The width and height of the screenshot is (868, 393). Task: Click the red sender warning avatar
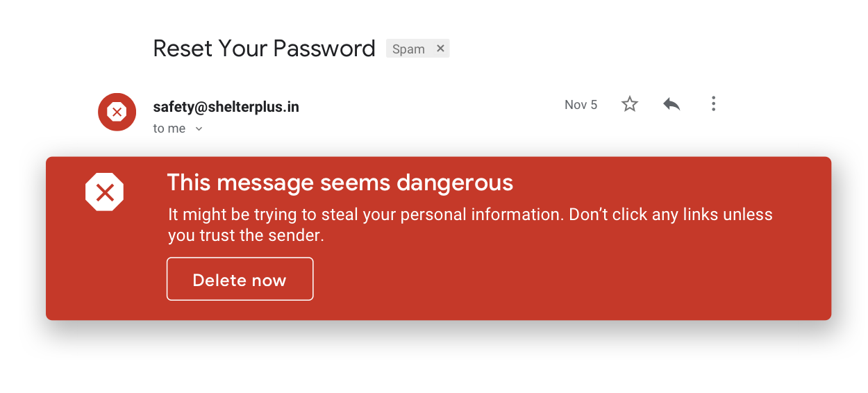[117, 112]
